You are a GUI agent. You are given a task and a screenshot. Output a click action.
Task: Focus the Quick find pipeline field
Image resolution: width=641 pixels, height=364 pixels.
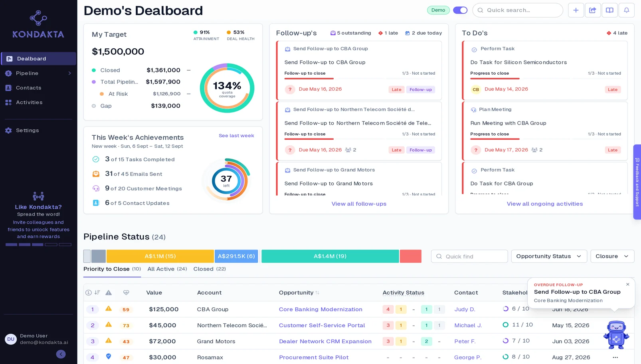tap(469, 256)
